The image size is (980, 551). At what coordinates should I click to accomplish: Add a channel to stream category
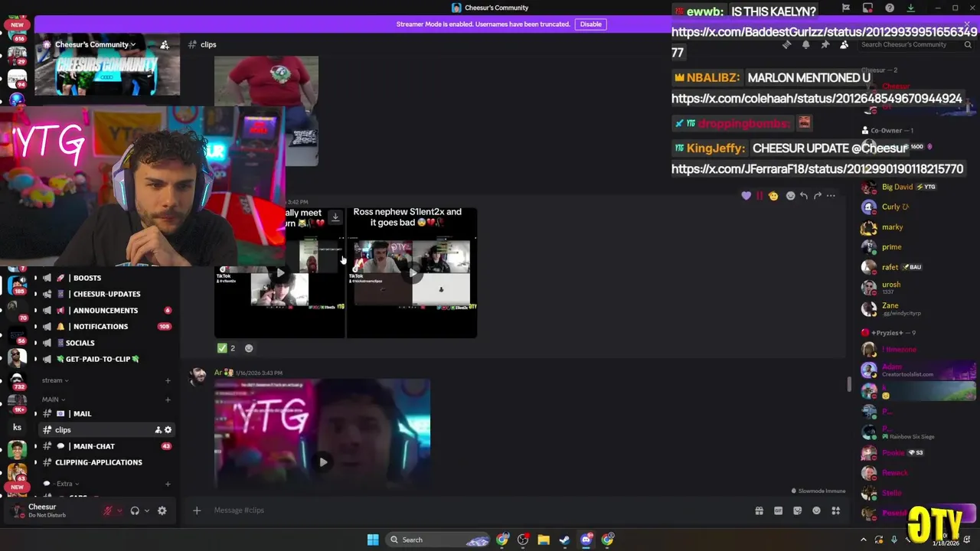tap(168, 380)
